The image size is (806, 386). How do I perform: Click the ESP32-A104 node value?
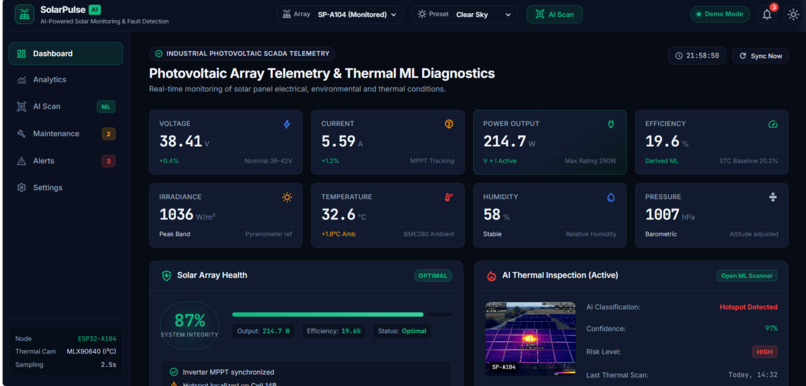click(97, 339)
